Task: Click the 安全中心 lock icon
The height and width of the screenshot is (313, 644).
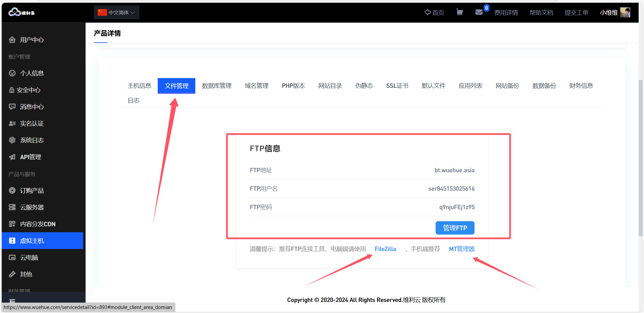Action: pyautogui.click(x=11, y=90)
